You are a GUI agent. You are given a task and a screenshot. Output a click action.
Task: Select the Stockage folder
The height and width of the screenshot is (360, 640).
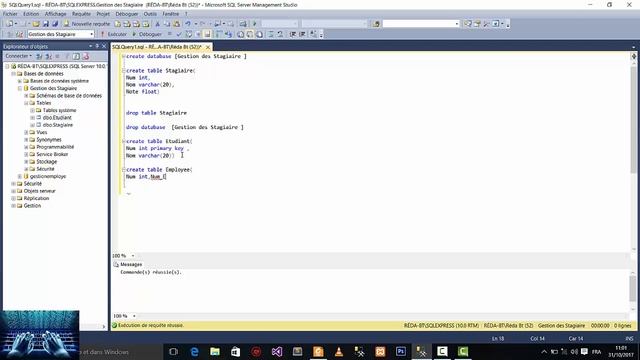coord(47,162)
